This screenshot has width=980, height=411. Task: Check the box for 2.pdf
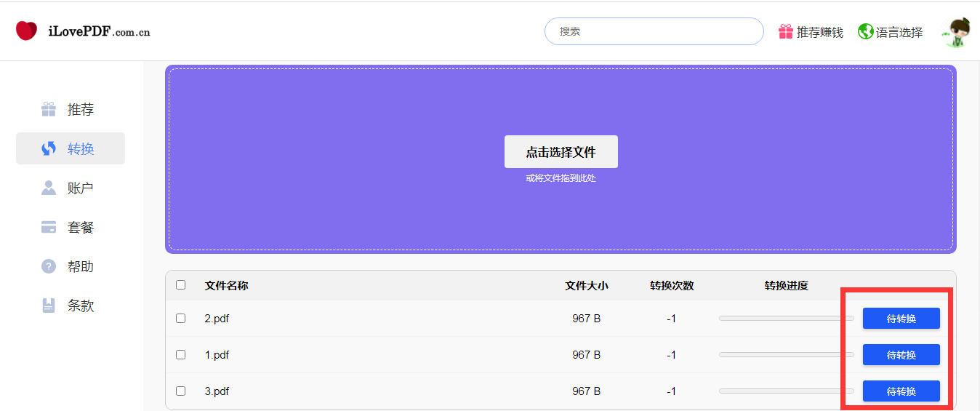click(181, 319)
